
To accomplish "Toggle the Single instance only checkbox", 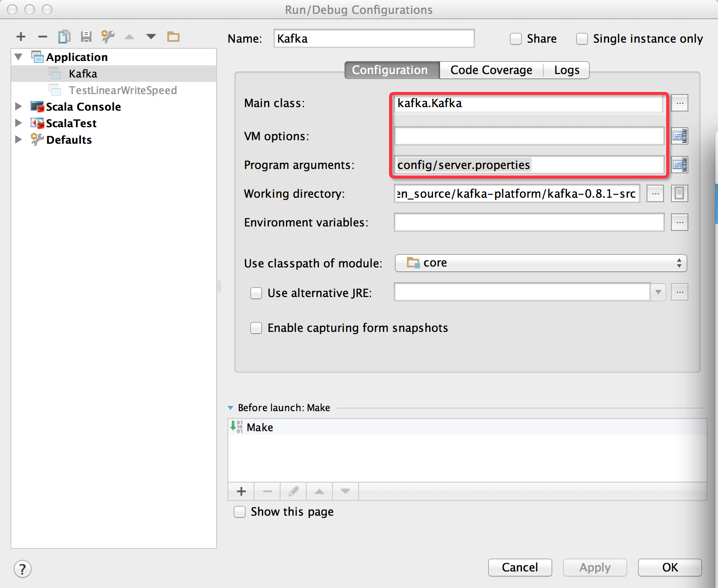I will [582, 39].
